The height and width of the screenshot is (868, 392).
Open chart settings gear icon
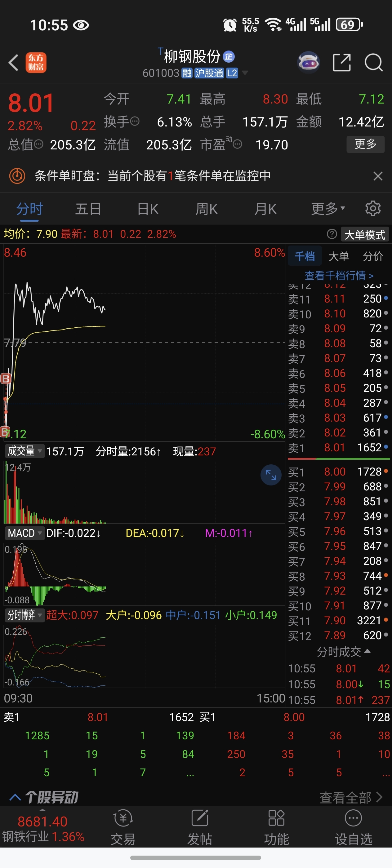pos(373,209)
